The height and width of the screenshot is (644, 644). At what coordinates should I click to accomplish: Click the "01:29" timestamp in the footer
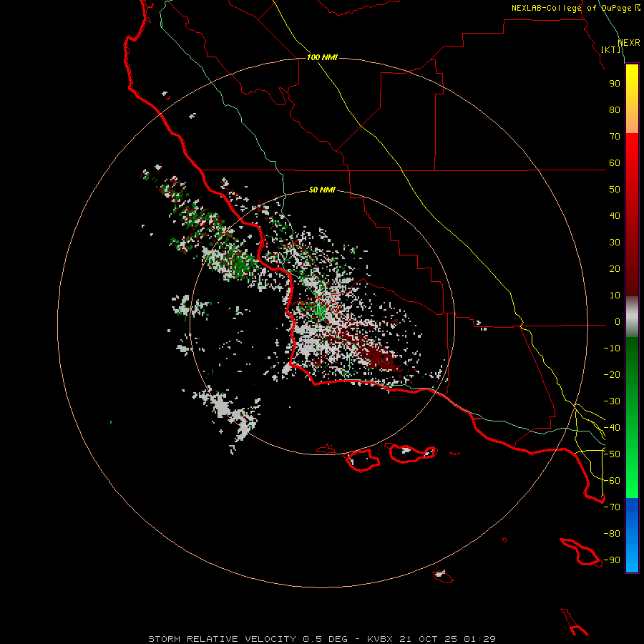(479, 639)
